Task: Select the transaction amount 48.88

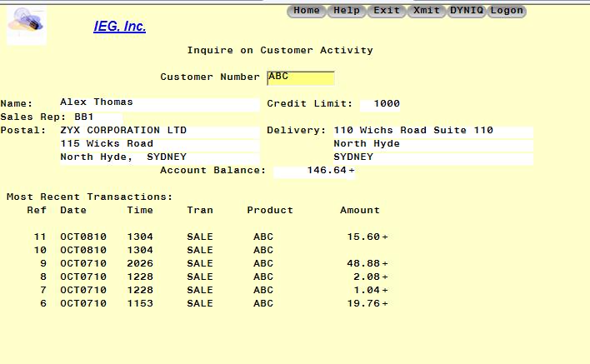Action: 364,264
